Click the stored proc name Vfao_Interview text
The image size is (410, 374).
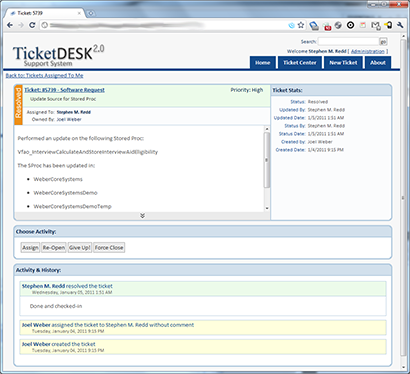pos(88,152)
